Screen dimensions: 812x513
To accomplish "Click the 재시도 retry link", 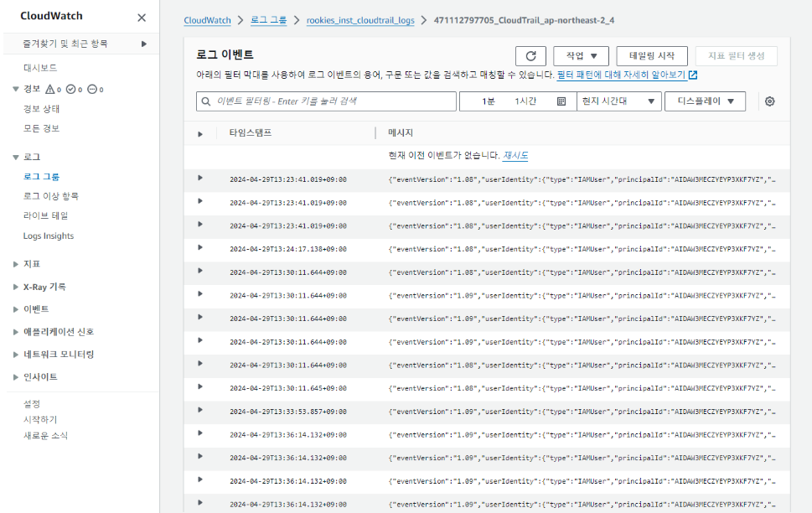I will [515, 155].
